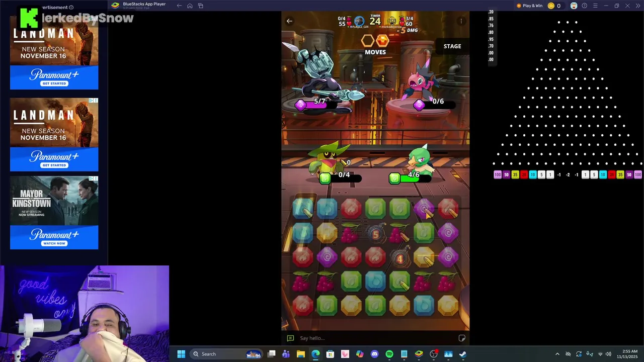644x362 pixels.
Task: Open the Windows Start menu
Action: coord(181,354)
